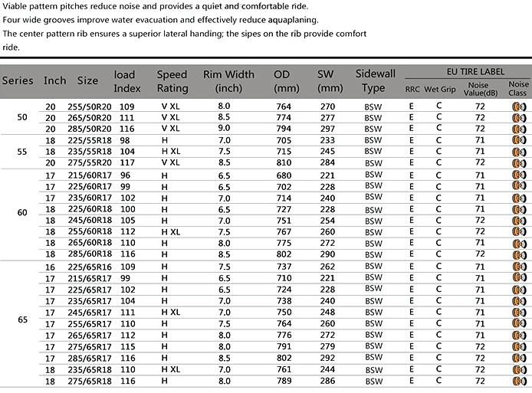532x393 pixels.
Task: Click the OD value "680"
Action: coord(284,175)
